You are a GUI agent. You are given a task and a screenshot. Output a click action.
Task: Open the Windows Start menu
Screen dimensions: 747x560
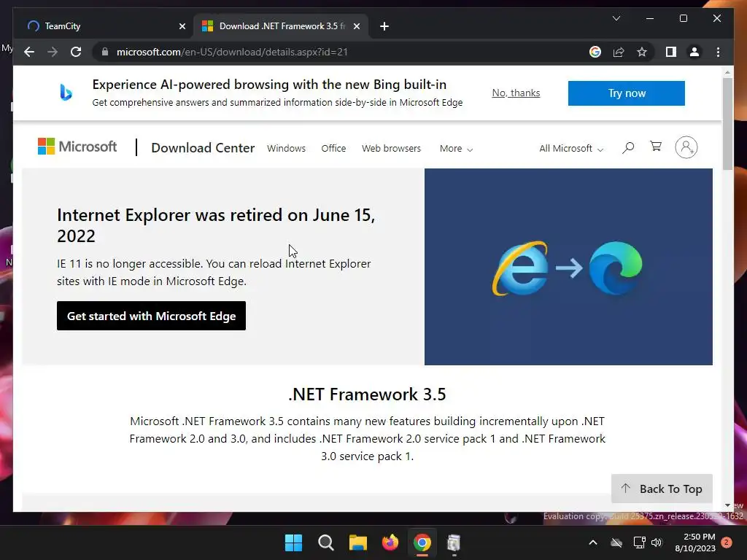pos(293,542)
